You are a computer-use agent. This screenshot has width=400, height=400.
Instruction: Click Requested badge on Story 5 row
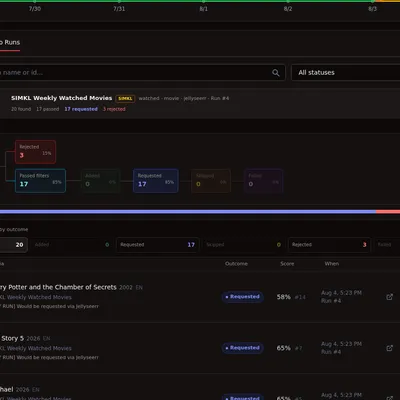tap(243, 348)
